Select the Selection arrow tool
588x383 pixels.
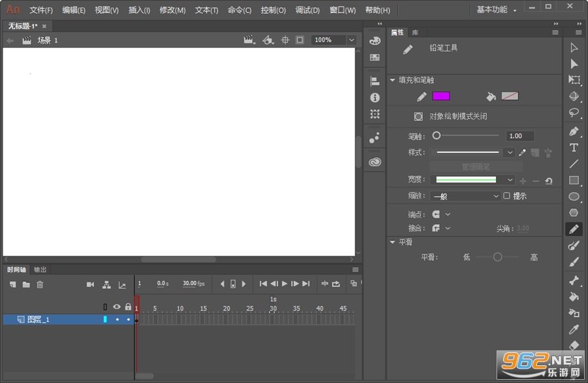(574, 48)
